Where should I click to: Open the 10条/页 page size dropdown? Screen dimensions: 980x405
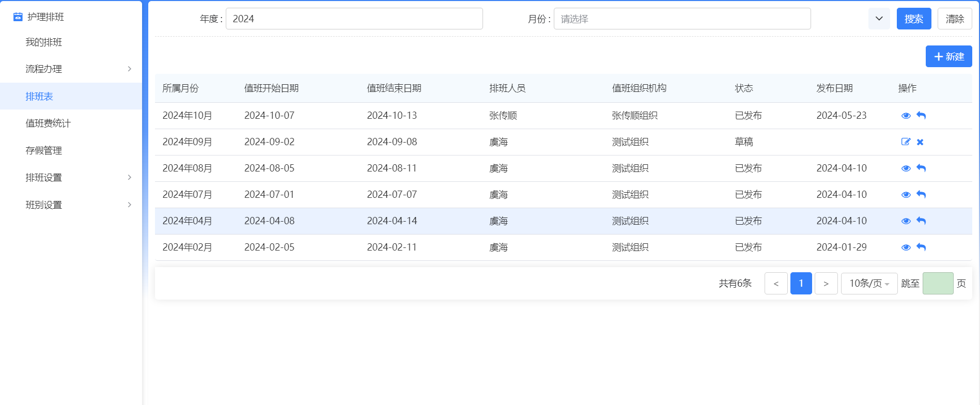[x=869, y=284]
